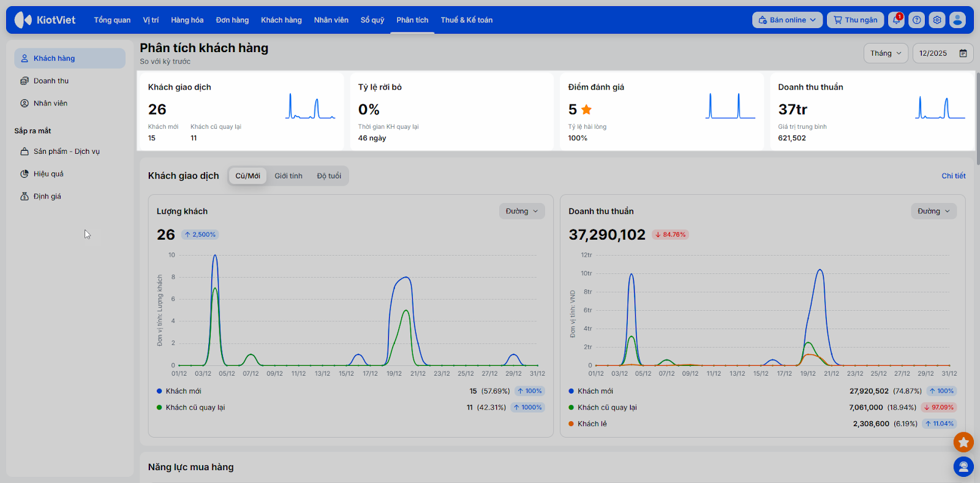Click the calendar icon in date field
The height and width of the screenshot is (483, 980).
[963, 53]
